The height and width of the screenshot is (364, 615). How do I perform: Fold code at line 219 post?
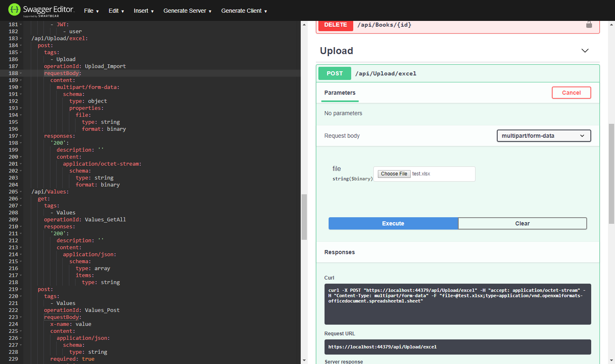(21, 289)
